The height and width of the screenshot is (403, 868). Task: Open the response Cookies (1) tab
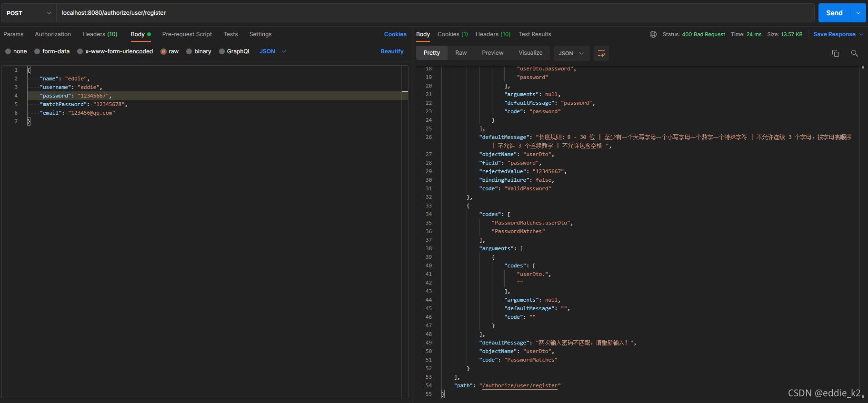click(453, 34)
